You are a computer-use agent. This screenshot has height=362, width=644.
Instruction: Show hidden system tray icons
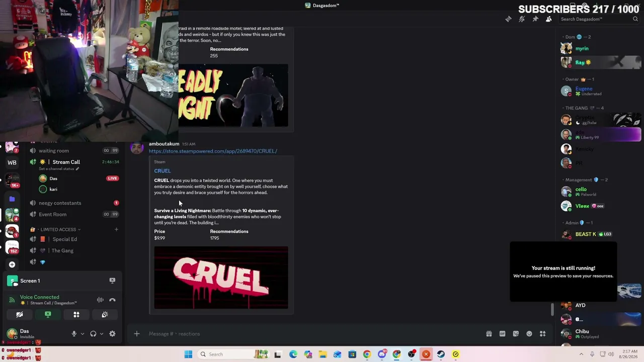coord(581,354)
